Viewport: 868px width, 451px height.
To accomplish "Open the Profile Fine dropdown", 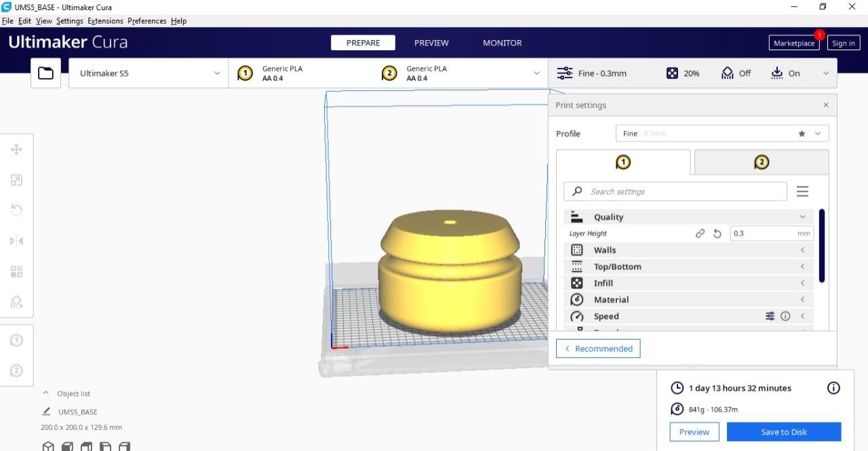I will click(722, 134).
